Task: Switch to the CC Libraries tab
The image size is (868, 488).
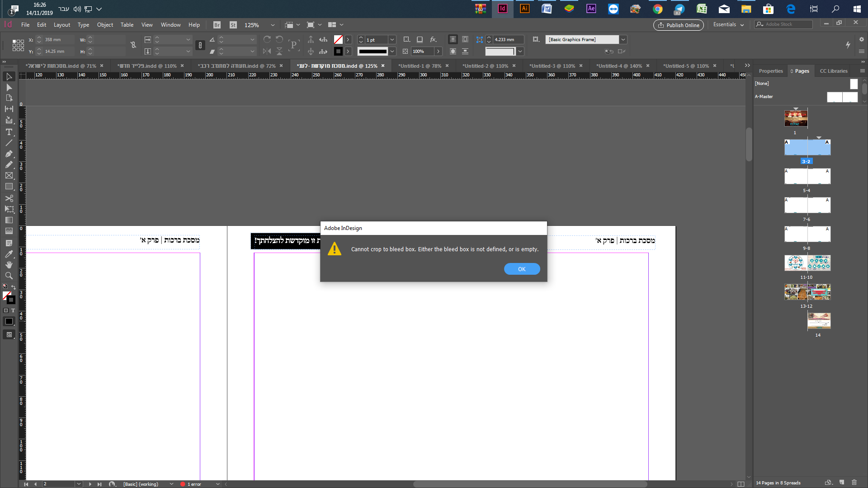Action: pyautogui.click(x=833, y=71)
